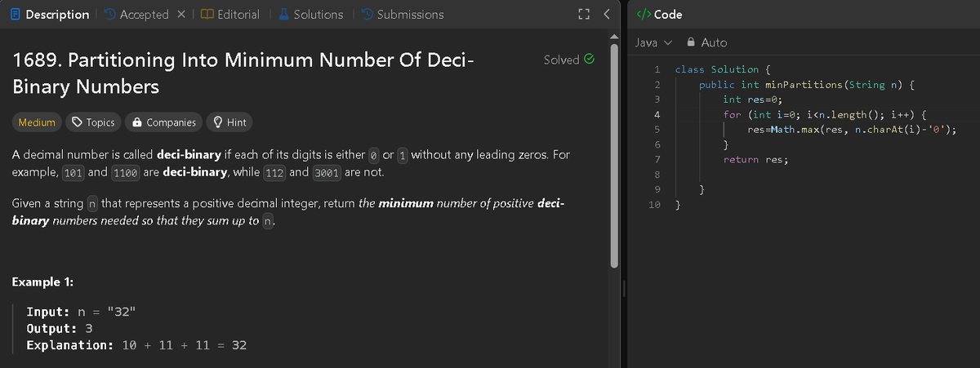This screenshot has width=980, height=368.
Task: Open the Editorial tab
Action: (229, 14)
